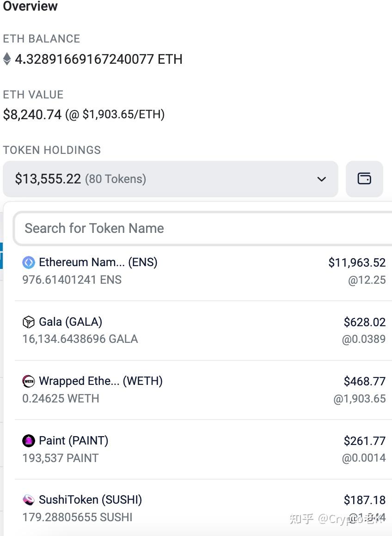Screen dimensions: 392x536
Task: Select the Paint (PAINT) token row
Action: (x=73, y=441)
